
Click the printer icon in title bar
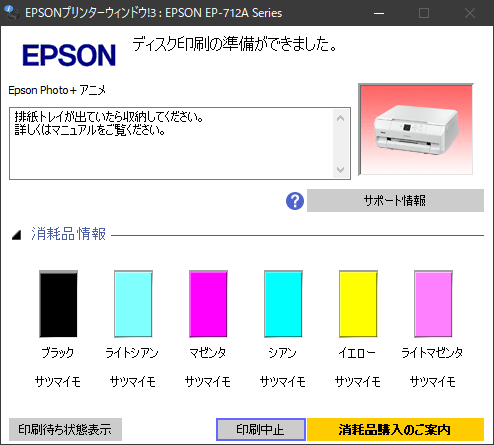pos(12,13)
